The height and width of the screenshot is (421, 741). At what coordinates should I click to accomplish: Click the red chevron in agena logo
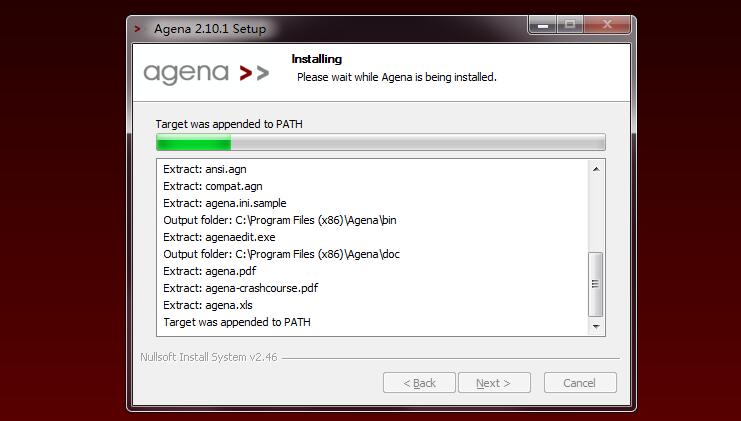pyautogui.click(x=245, y=73)
